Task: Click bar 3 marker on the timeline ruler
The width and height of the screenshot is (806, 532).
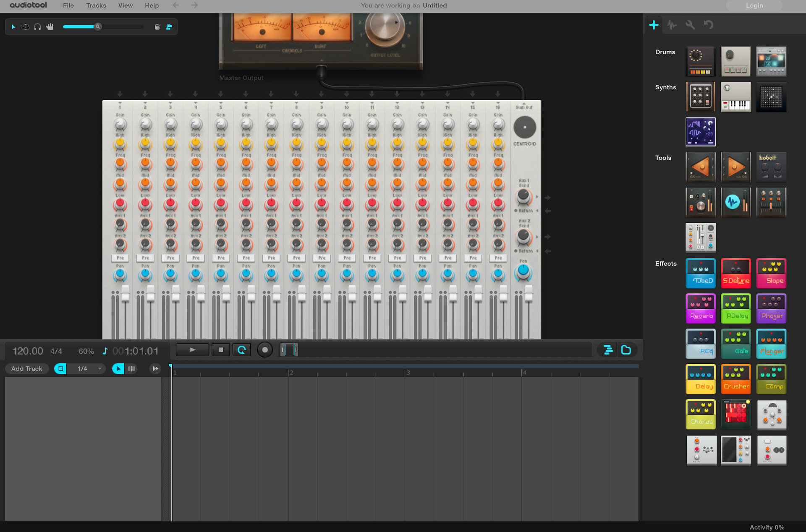Action: tap(407, 372)
